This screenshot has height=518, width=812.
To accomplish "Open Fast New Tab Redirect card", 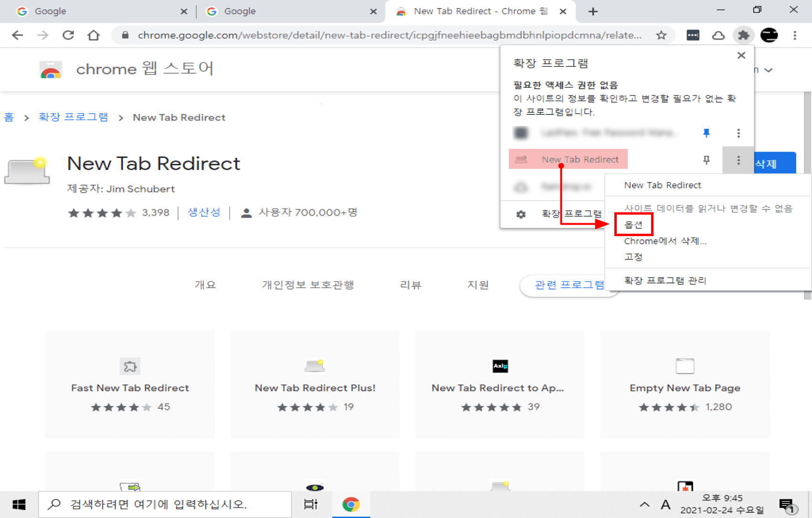I will coord(130,384).
